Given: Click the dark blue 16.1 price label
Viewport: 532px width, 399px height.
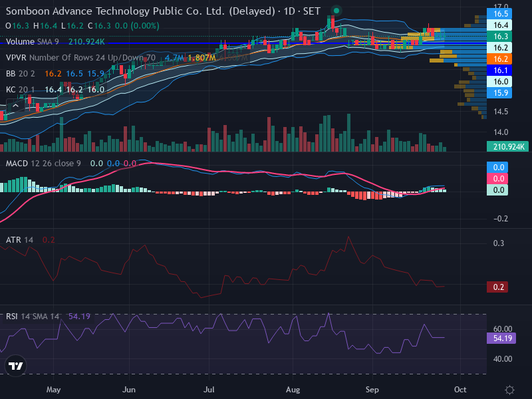Looking at the screenshot, I should (x=499, y=70).
